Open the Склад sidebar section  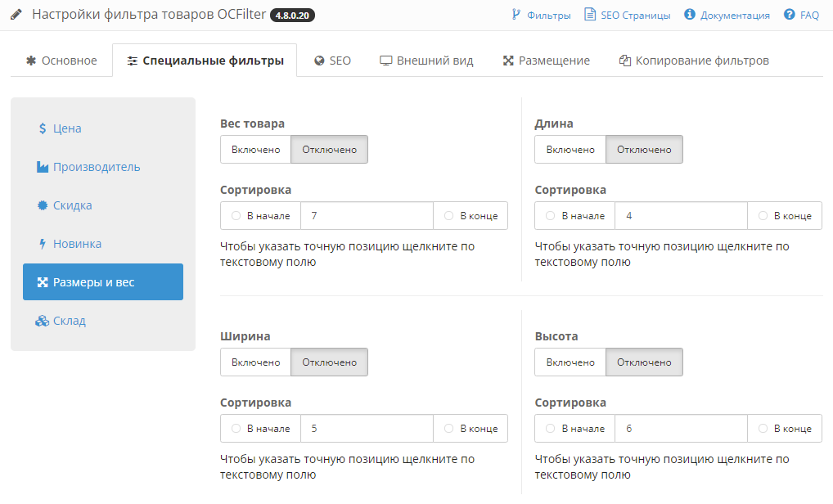click(69, 321)
